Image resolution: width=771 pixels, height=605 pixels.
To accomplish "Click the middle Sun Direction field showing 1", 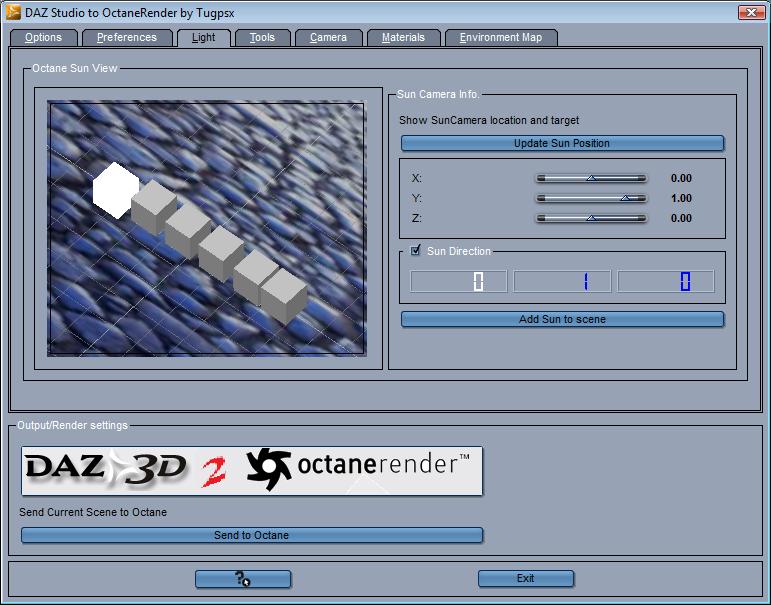I will pyautogui.click(x=562, y=281).
